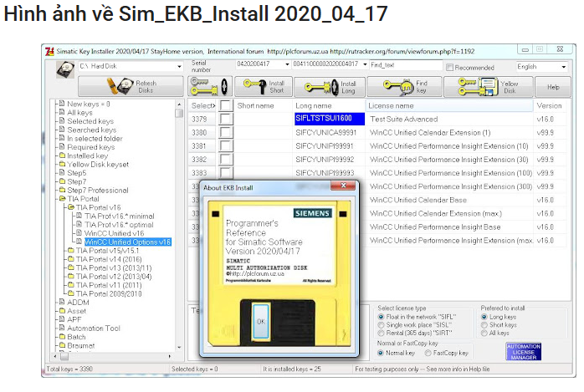The width and height of the screenshot is (584, 392).
Task: Click the Yellow Disk button
Action: [489, 87]
